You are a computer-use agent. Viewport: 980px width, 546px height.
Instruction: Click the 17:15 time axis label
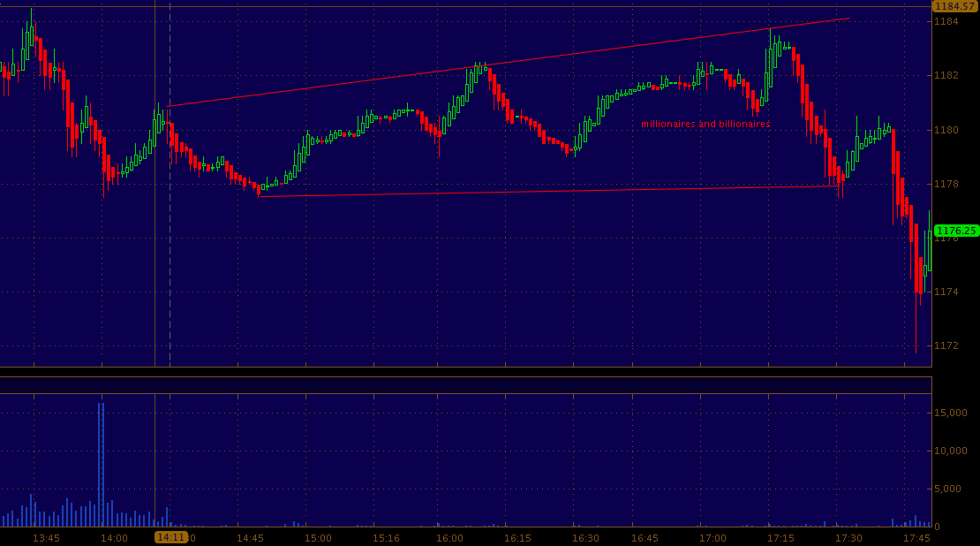pyautogui.click(x=780, y=539)
